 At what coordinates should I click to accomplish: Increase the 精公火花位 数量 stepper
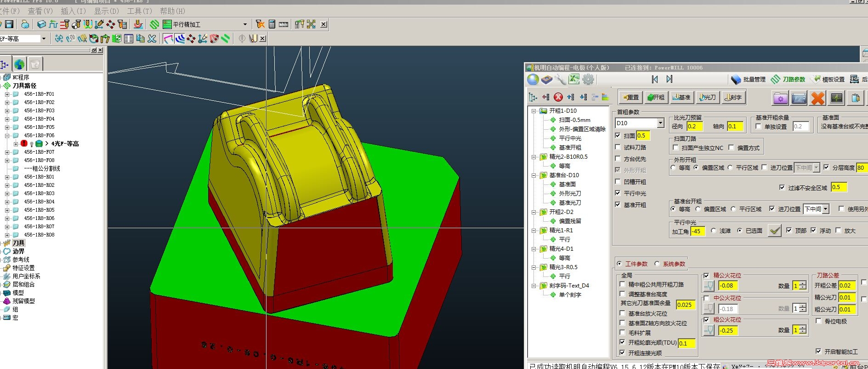[802, 283]
